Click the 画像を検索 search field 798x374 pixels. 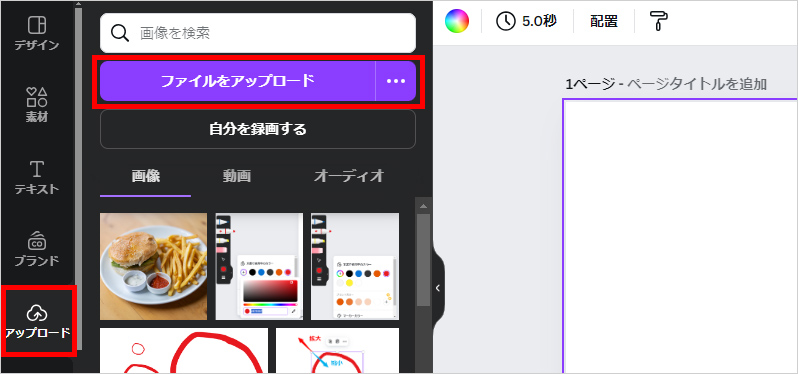258,33
